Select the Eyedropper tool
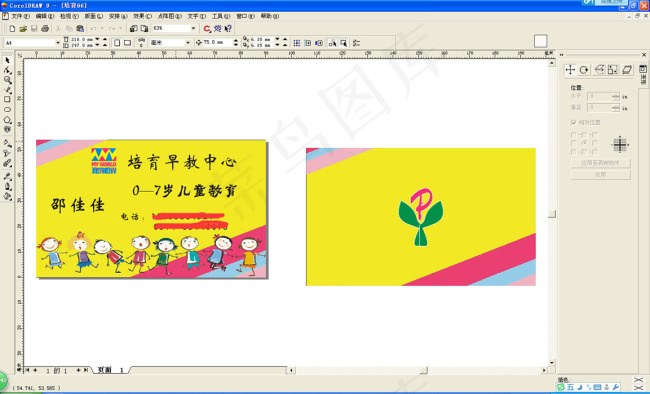Screen dimensions: 650x394 point(7,176)
